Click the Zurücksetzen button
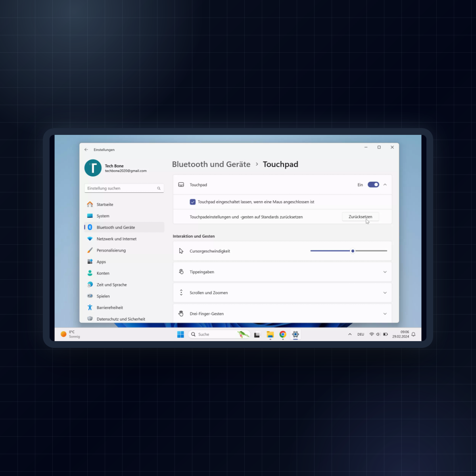Viewport: 476px width, 476px height. point(361,217)
